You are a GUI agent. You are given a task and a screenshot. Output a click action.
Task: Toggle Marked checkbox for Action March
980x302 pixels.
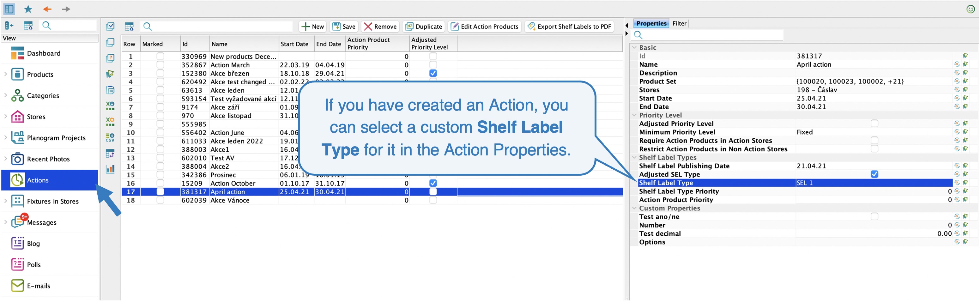(160, 65)
